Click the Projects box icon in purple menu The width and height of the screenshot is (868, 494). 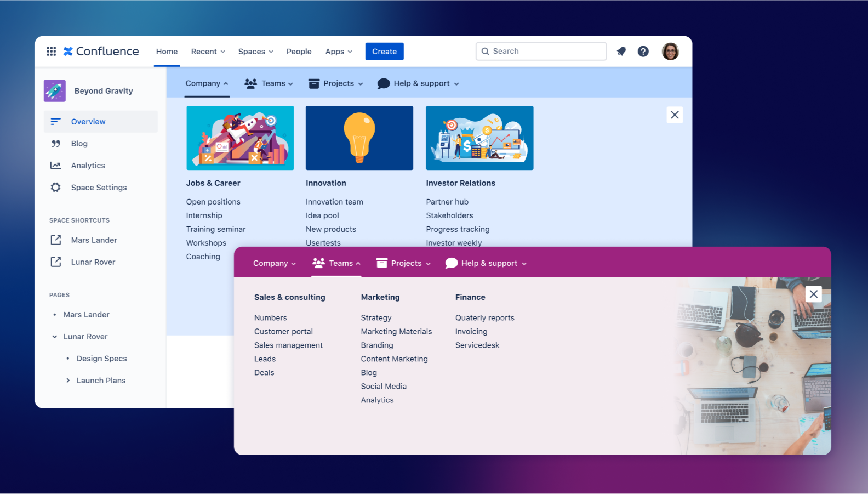(382, 263)
